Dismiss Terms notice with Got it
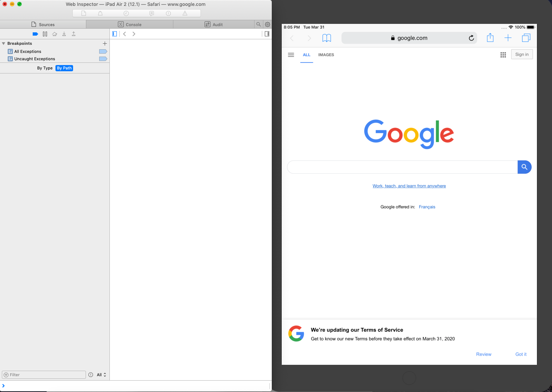The height and width of the screenshot is (392, 552). tap(521, 354)
